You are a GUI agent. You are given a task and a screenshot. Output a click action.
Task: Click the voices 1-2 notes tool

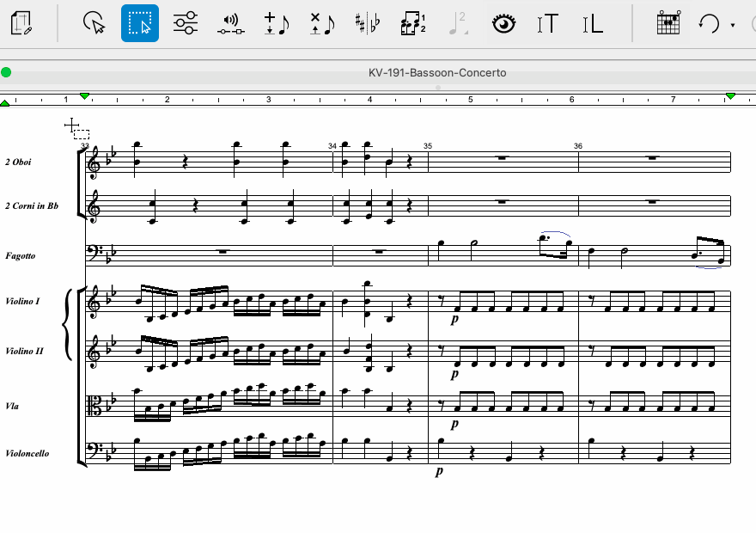tap(412, 23)
